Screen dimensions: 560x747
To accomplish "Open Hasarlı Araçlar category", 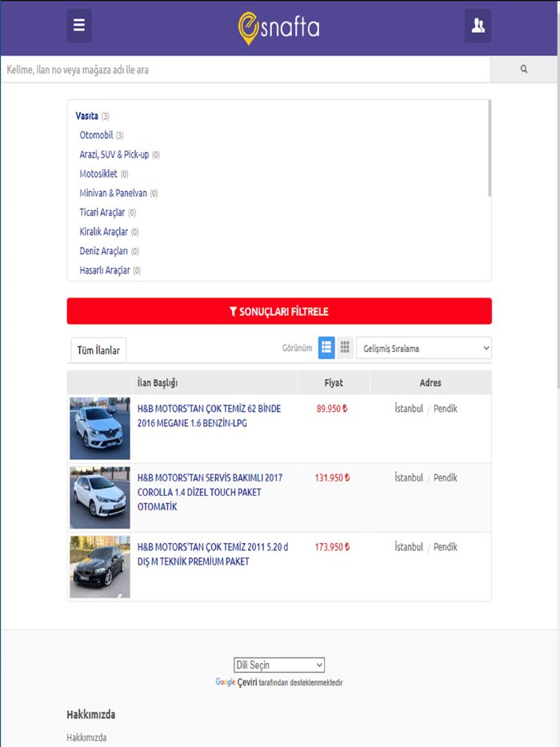I will (104, 270).
